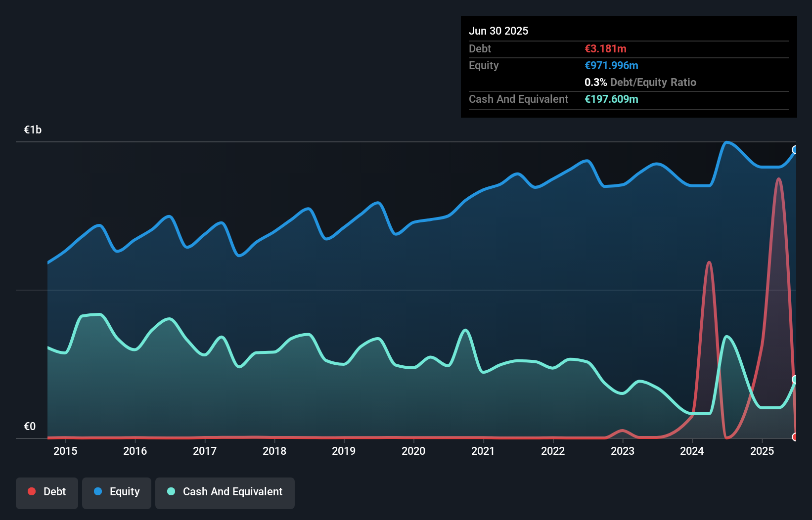Click the €1b y-axis label

[33, 130]
